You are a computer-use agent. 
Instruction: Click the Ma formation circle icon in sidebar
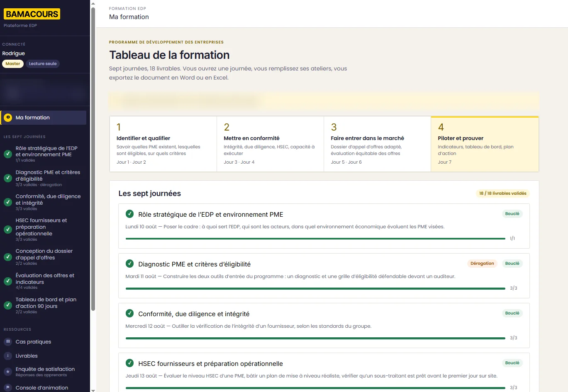point(8,118)
